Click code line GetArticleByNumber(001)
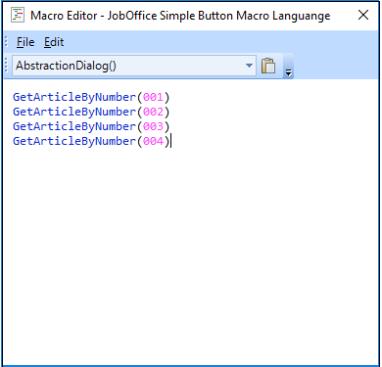 click(x=91, y=97)
